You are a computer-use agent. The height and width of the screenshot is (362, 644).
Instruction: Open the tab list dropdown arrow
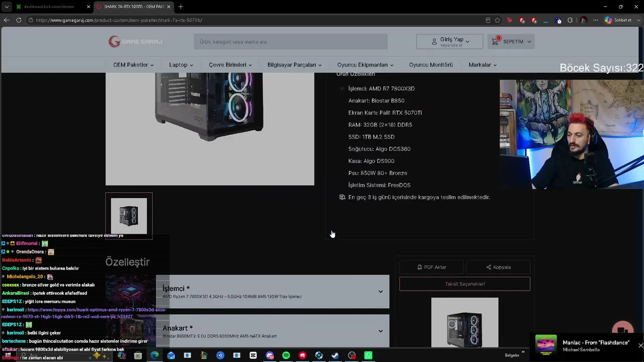click(6, 7)
